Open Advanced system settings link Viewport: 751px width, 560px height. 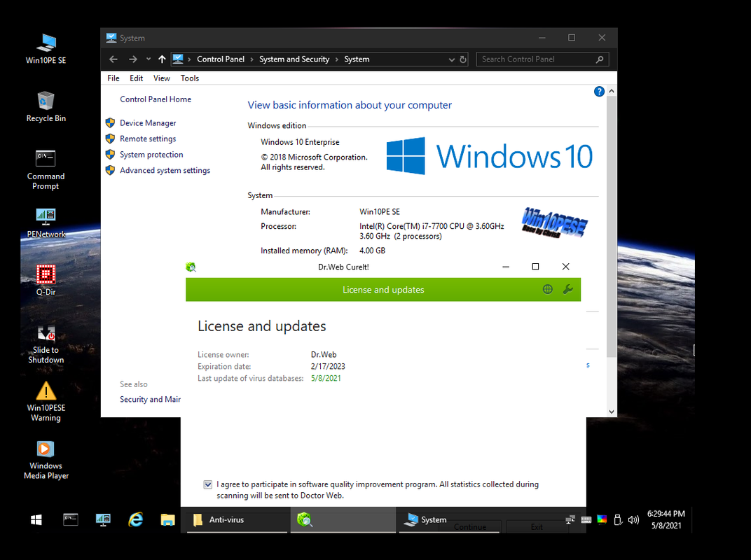tap(165, 170)
